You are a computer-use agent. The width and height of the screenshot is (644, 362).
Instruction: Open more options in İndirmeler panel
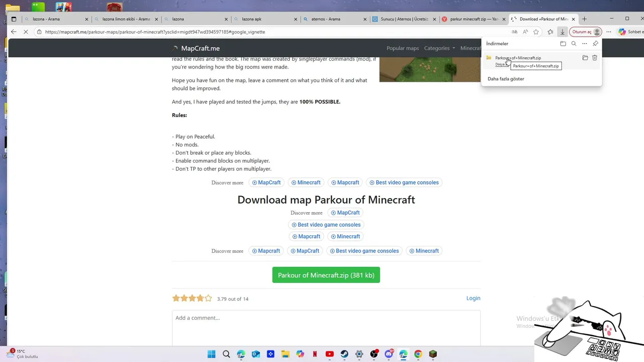coord(585,44)
